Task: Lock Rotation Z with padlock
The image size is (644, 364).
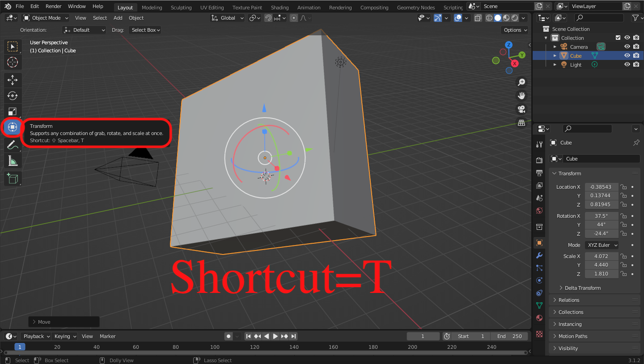Action: coord(623,234)
